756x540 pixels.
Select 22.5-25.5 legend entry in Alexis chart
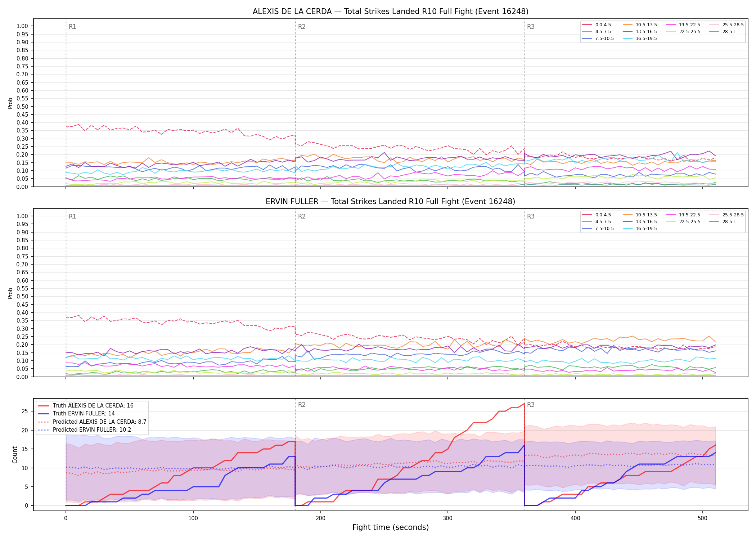point(683,32)
